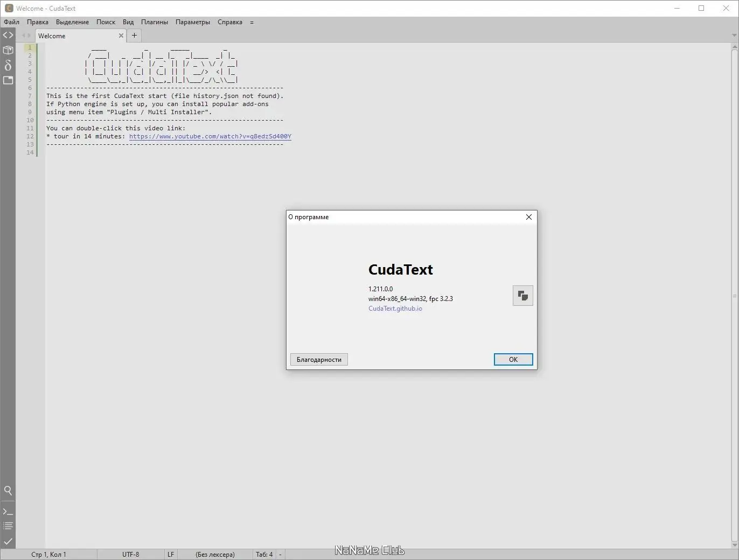739x560 pixels.
Task: Click the YouTube tour link in the editor
Action: click(x=210, y=136)
